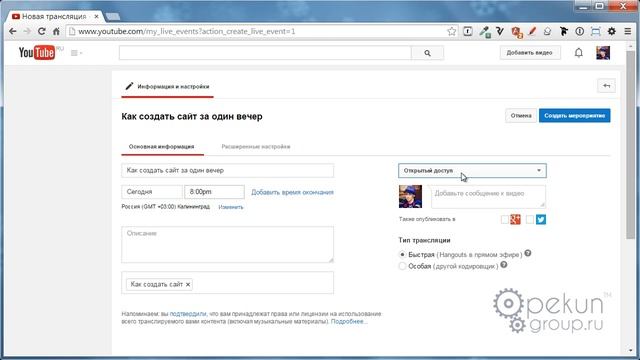Click the YouTube search input field
Screen dimensions: 640x360
pos(265,53)
